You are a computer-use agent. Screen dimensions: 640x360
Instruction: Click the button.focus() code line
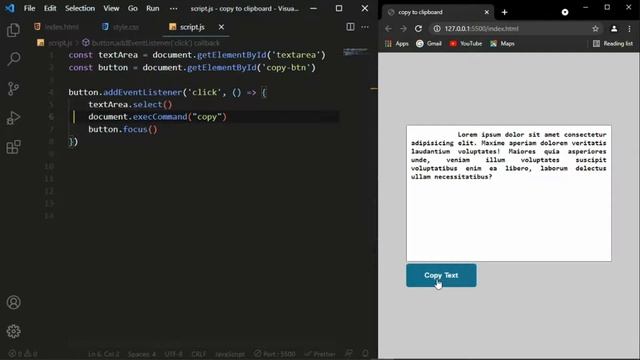pos(123,129)
